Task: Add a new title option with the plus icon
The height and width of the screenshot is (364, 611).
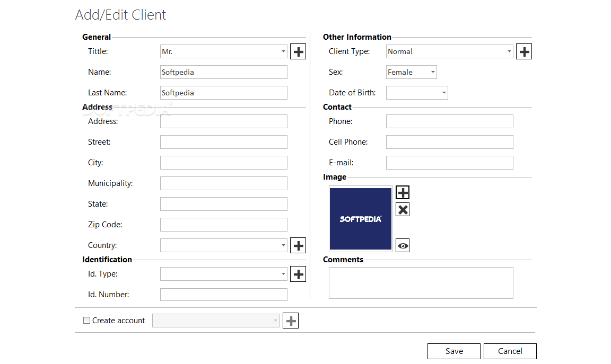Action: click(x=298, y=51)
